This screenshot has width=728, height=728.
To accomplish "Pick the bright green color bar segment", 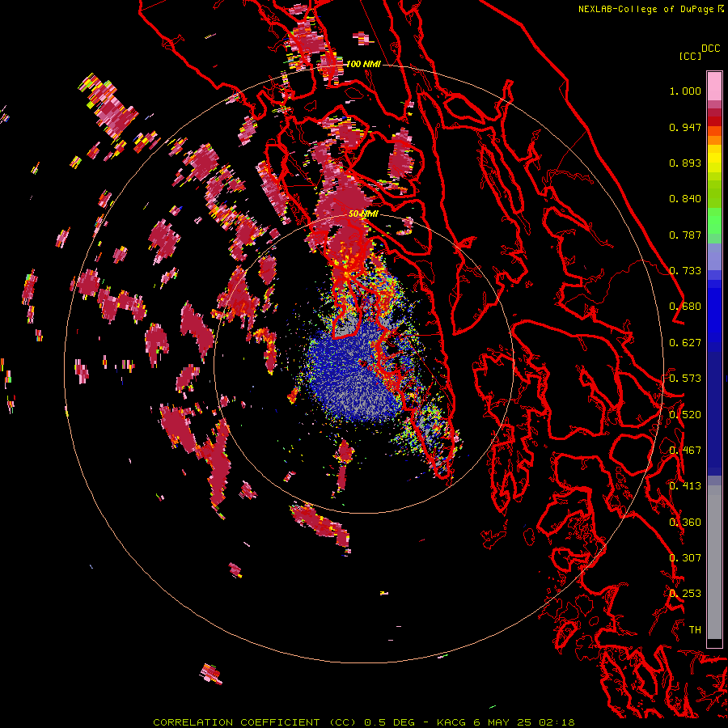I will [714, 221].
